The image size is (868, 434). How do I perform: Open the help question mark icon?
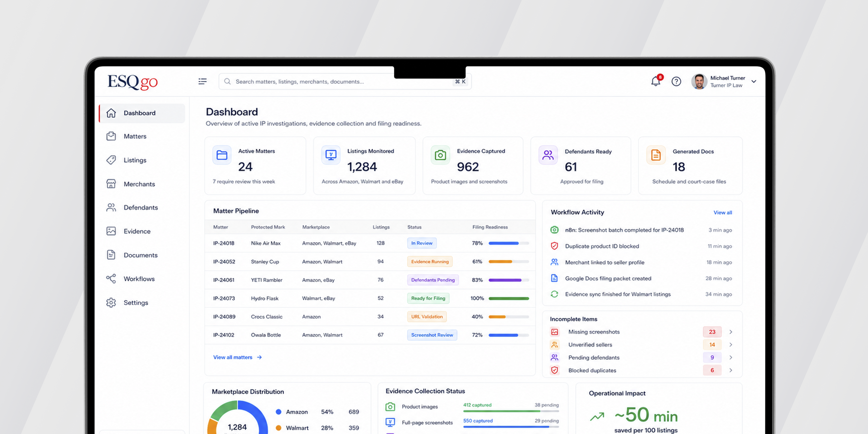coord(676,82)
